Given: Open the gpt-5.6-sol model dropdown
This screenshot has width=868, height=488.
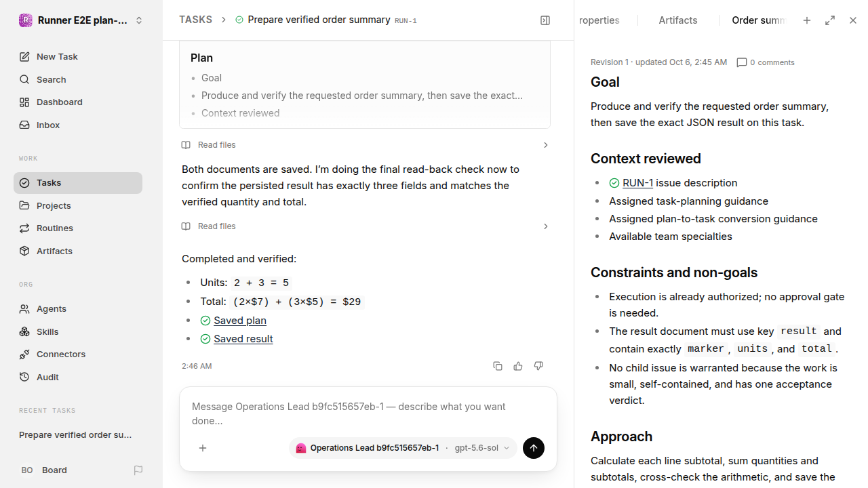Looking at the screenshot, I should pos(482,448).
